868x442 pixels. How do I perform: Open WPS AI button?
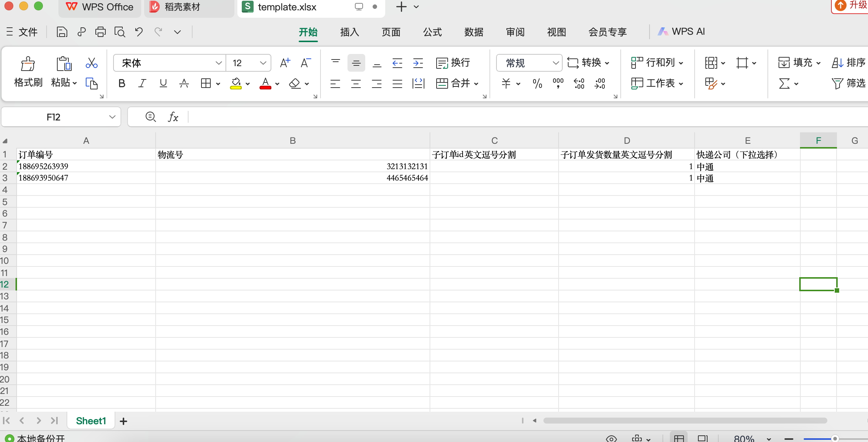[x=681, y=32]
